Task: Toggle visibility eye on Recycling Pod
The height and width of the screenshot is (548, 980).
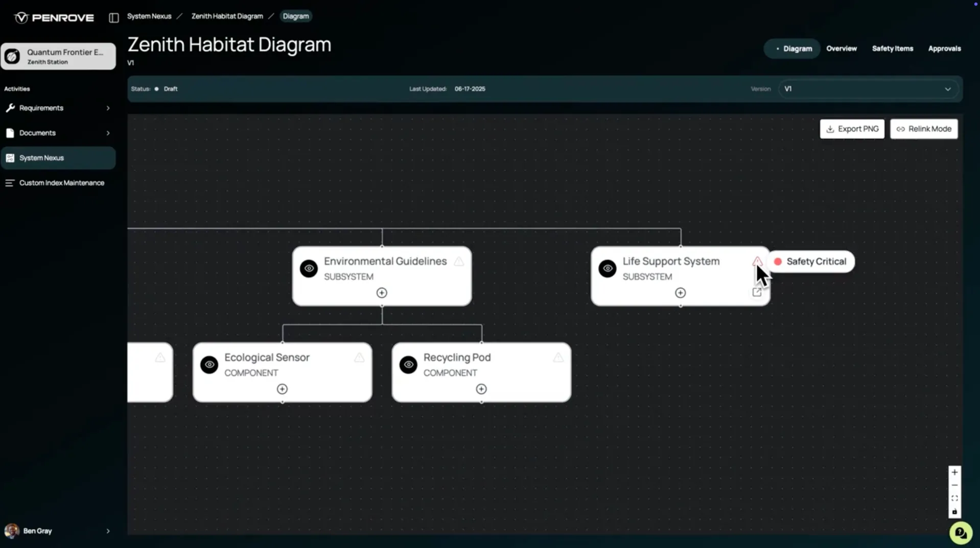Action: point(408,365)
